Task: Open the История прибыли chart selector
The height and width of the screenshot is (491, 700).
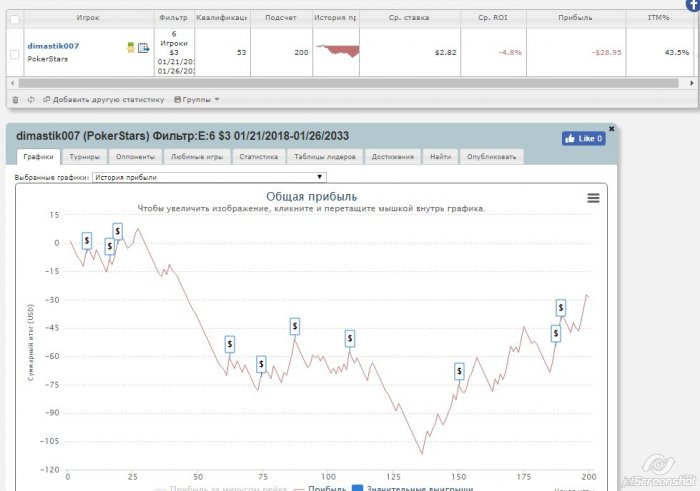Action: (209, 177)
